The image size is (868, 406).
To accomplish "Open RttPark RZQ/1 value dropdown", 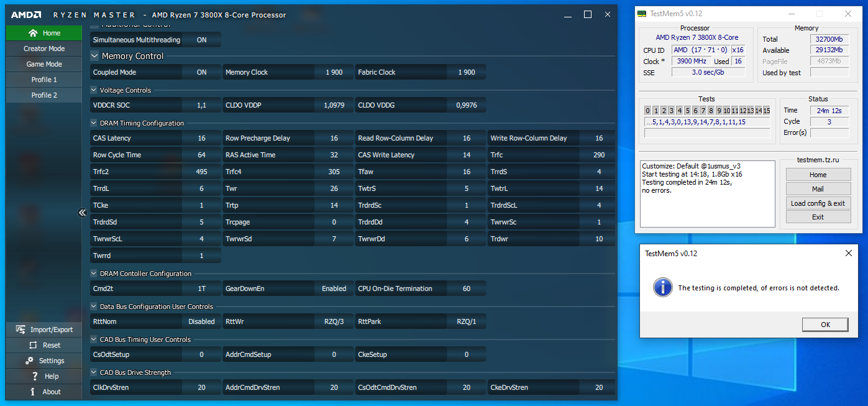I will (467, 321).
